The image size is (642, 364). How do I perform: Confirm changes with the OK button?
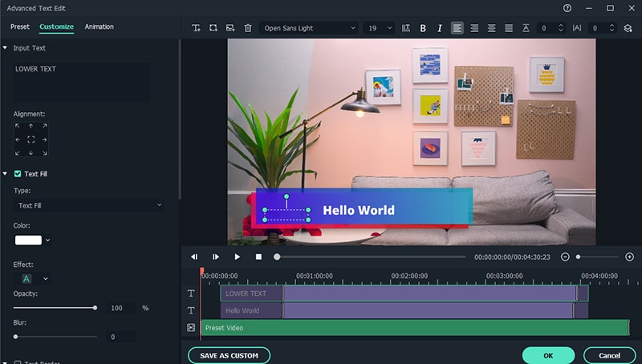point(548,355)
